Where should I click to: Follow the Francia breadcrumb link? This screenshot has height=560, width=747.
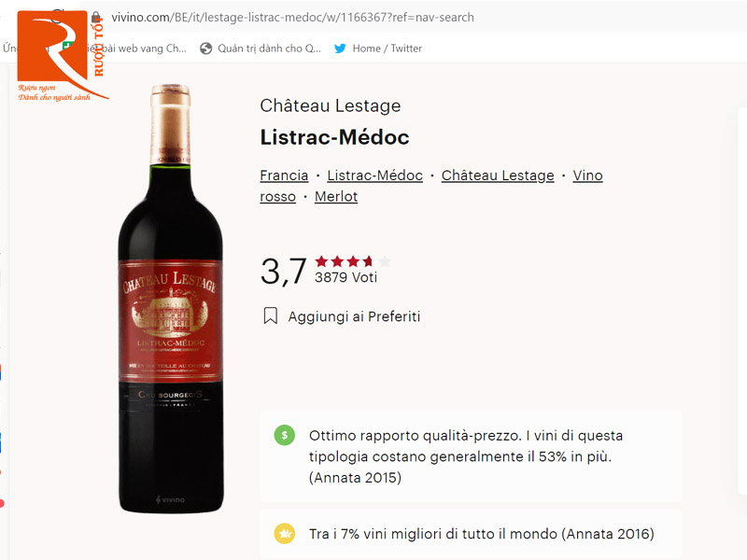click(283, 175)
